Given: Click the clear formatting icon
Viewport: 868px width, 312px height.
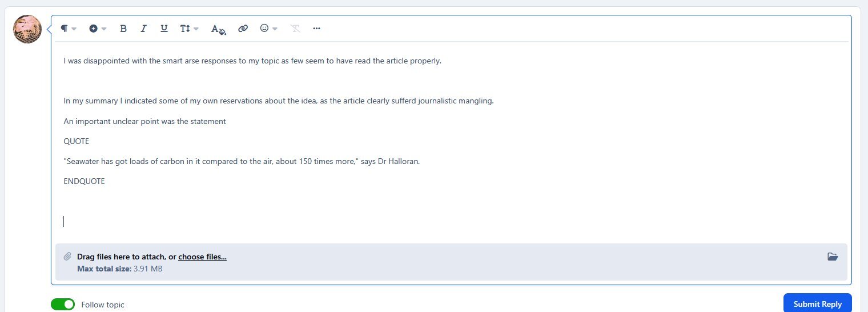Looking at the screenshot, I should tap(295, 29).
